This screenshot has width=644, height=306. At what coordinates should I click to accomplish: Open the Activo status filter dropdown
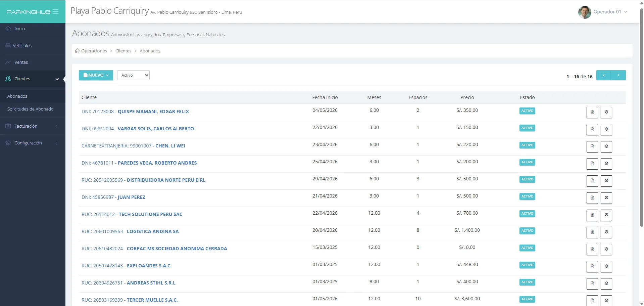coord(133,75)
